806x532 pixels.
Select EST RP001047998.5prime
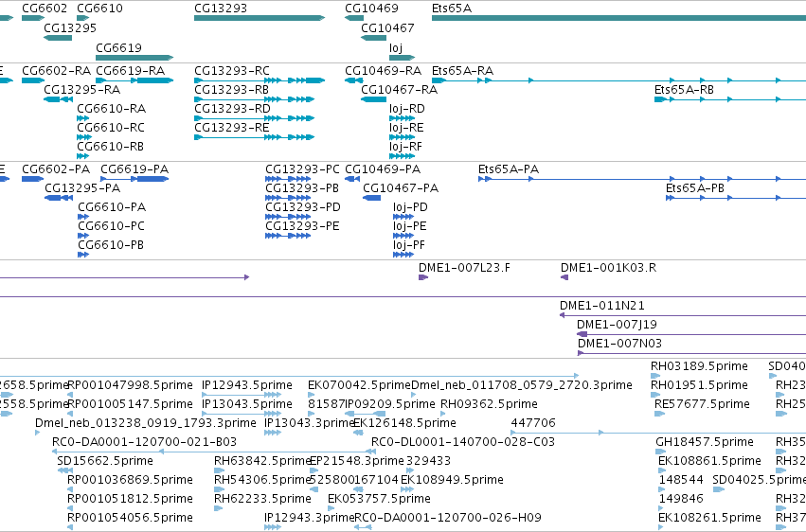(130, 385)
